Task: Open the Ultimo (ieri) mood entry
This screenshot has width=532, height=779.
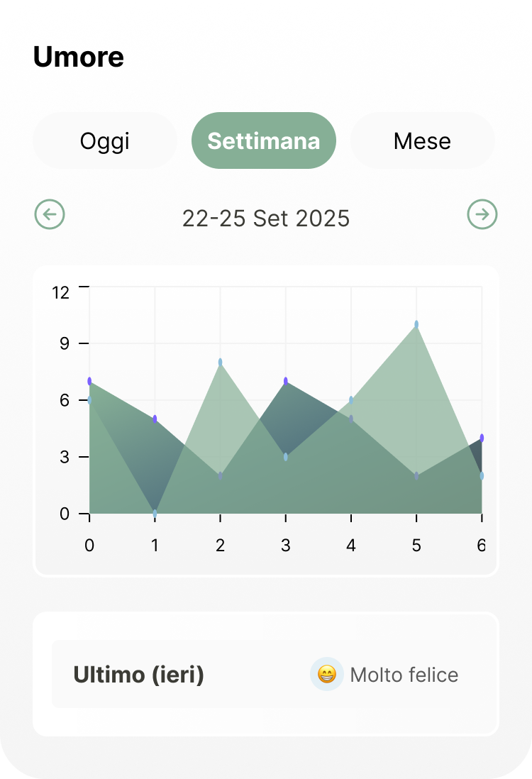Action: 138,674
